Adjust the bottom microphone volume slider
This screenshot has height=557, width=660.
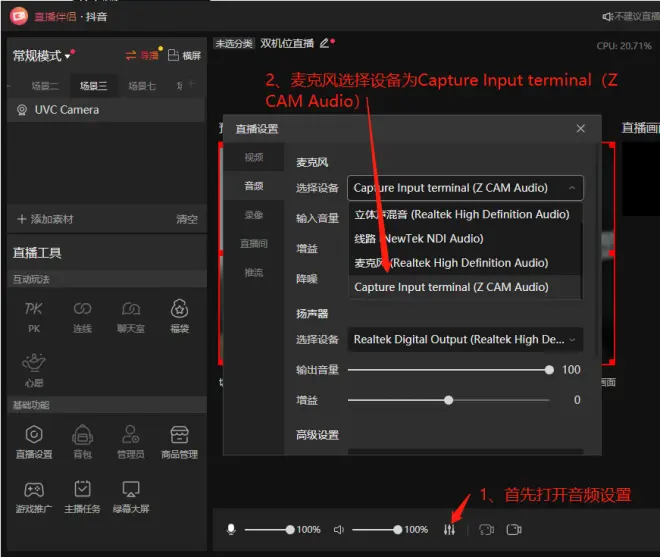(x=269, y=530)
